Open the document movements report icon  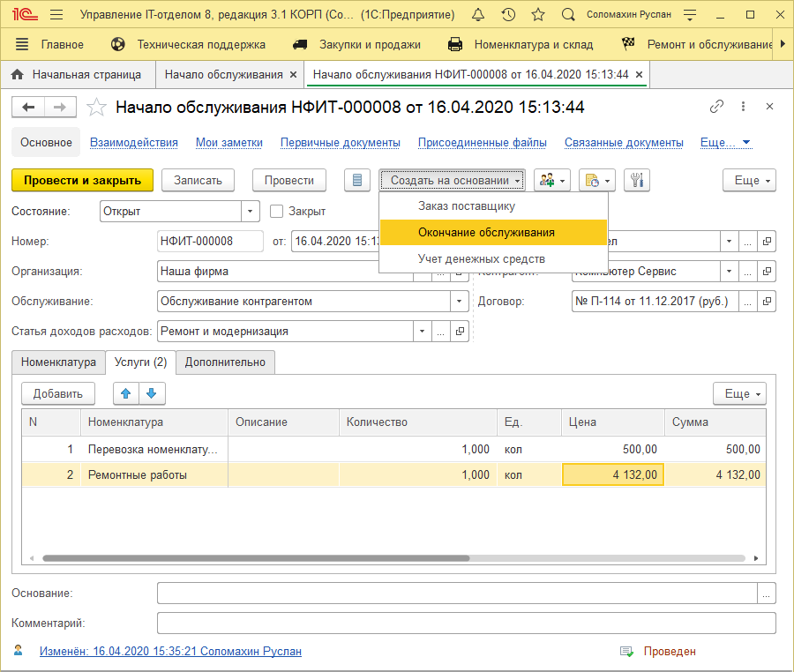coord(356,180)
